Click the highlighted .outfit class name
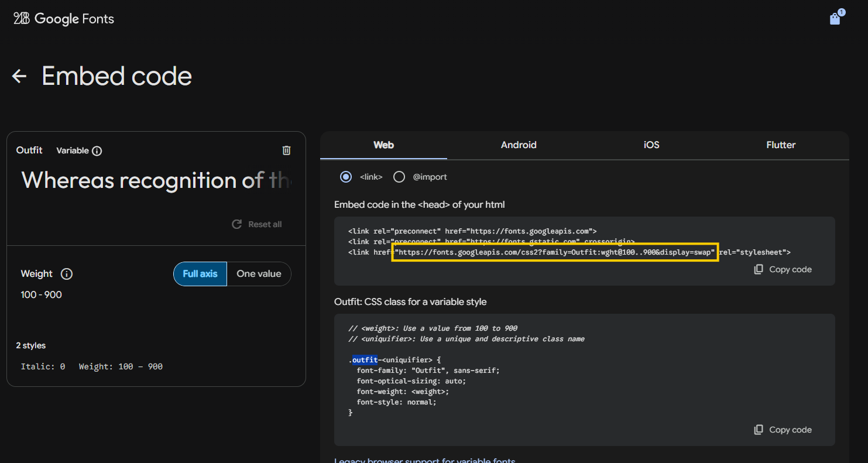868x463 pixels. 365,360
